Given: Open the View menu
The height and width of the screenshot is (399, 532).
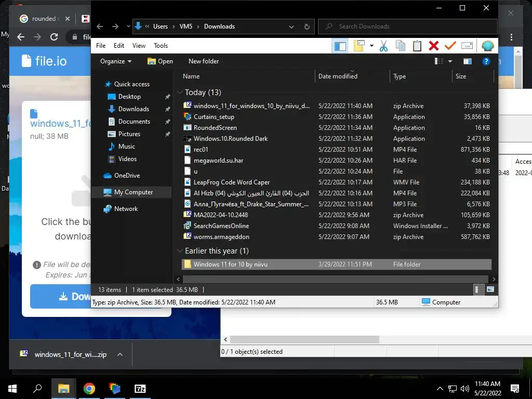Looking at the screenshot, I should [x=139, y=46].
